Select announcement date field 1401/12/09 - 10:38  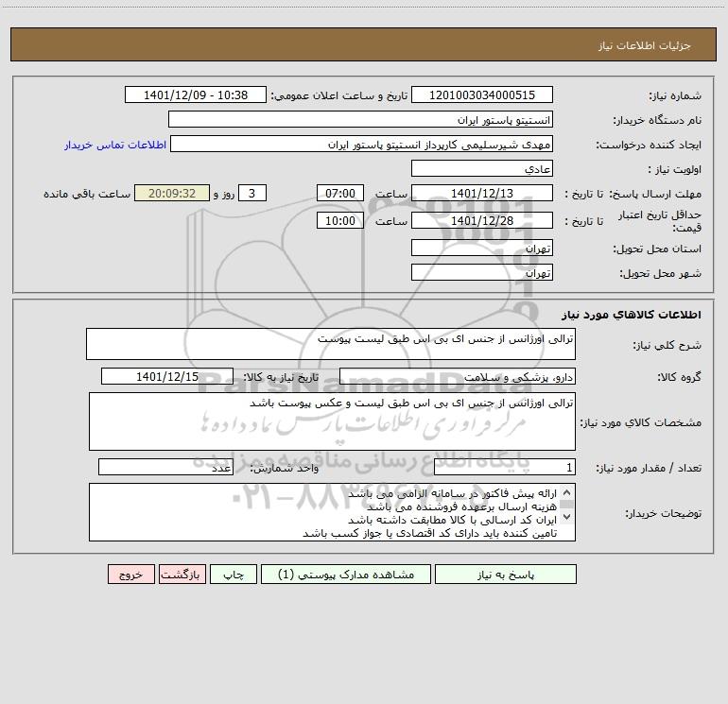pos(196,94)
